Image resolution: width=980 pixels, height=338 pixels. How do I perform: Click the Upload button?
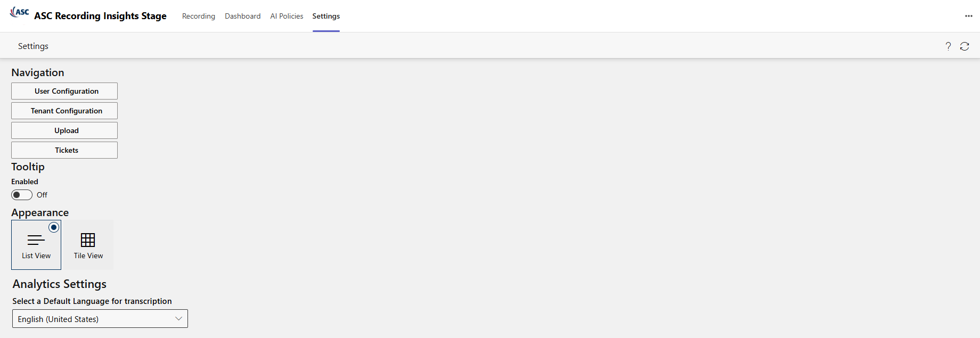coord(64,130)
